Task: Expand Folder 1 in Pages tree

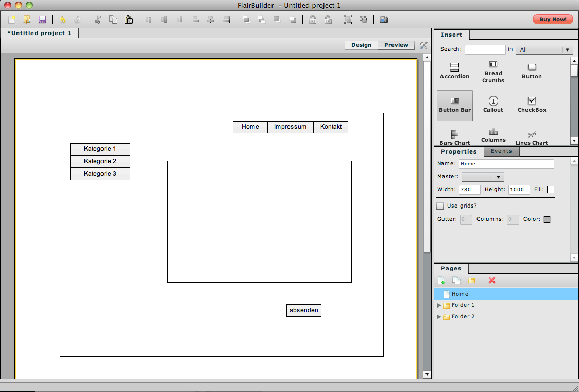Action: click(x=439, y=305)
